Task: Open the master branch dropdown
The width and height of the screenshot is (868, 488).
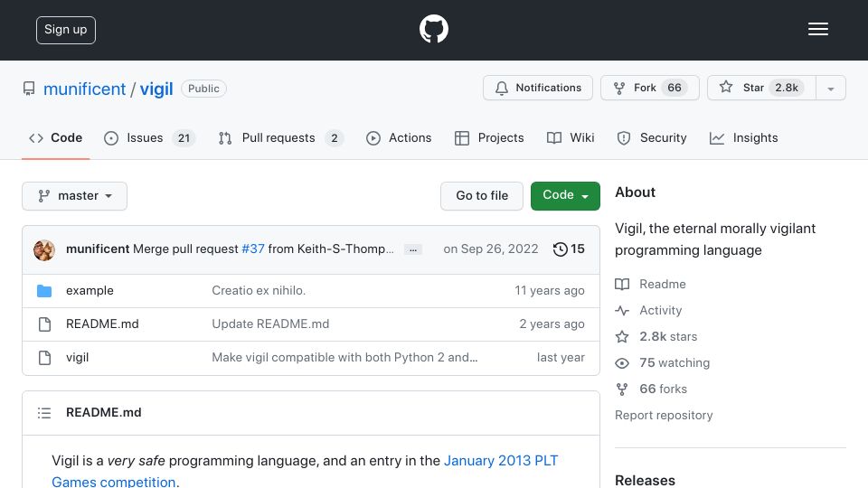Action: pyautogui.click(x=75, y=196)
